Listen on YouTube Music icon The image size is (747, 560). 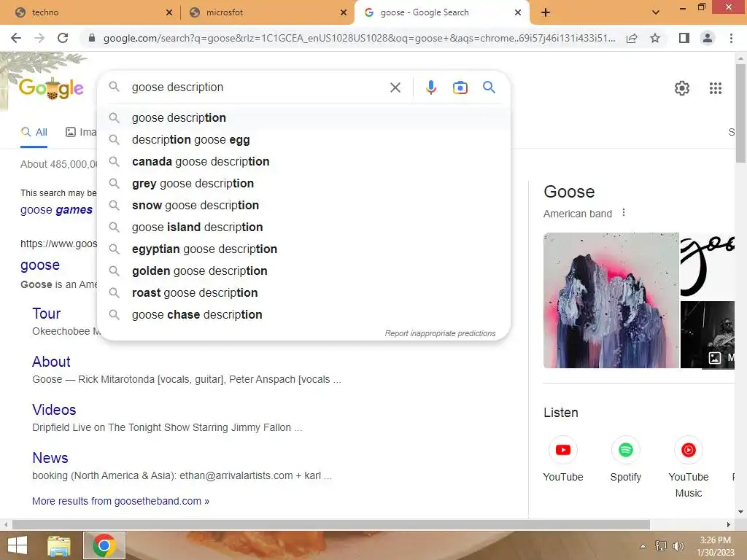(x=689, y=450)
